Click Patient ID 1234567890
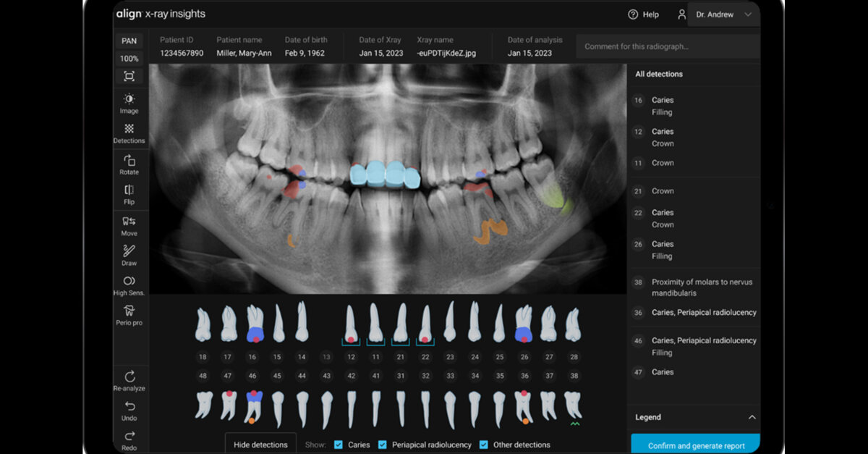Viewport: 868px width, 454px height. (182, 53)
